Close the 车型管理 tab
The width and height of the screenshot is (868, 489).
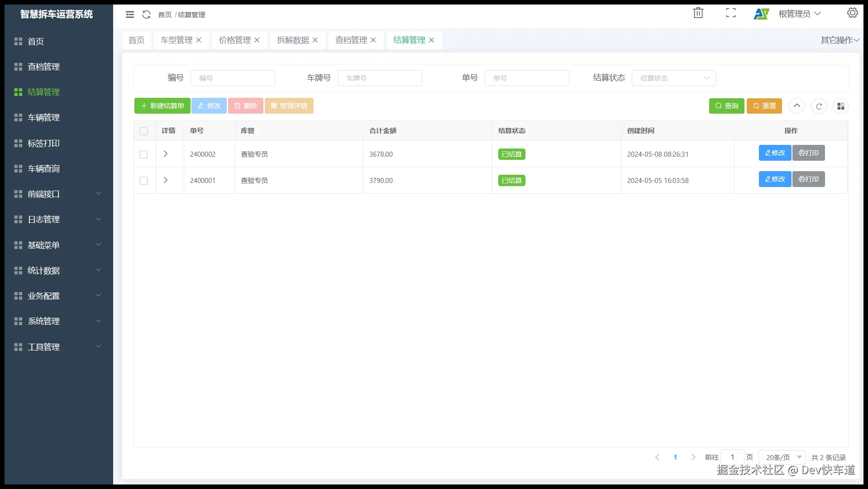199,40
